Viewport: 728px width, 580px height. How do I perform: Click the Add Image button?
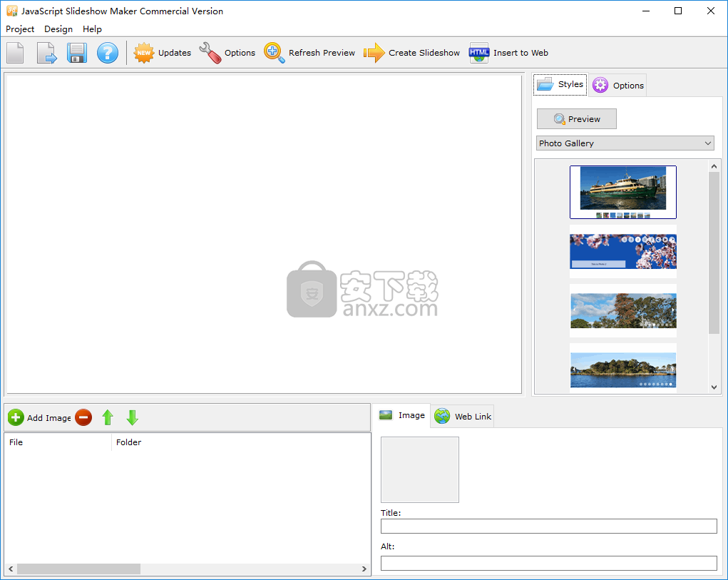pos(40,417)
